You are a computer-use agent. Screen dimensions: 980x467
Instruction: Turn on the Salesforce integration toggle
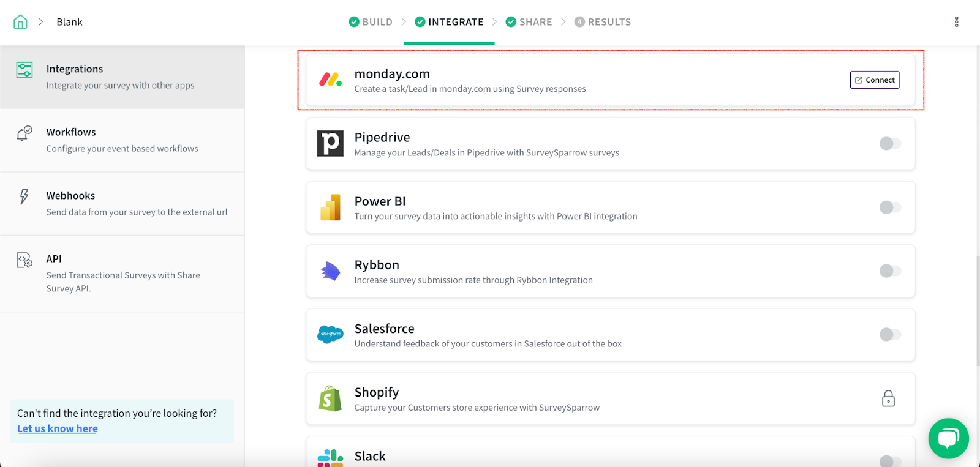[x=890, y=334]
